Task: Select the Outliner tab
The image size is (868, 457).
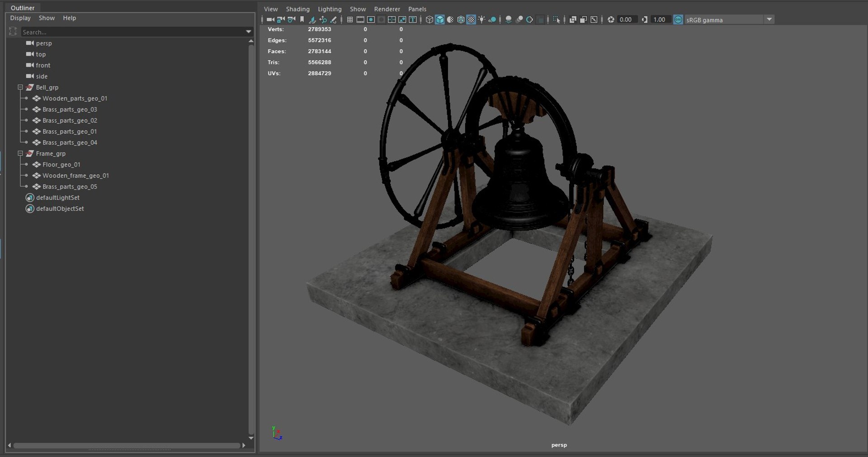Action: tap(23, 8)
